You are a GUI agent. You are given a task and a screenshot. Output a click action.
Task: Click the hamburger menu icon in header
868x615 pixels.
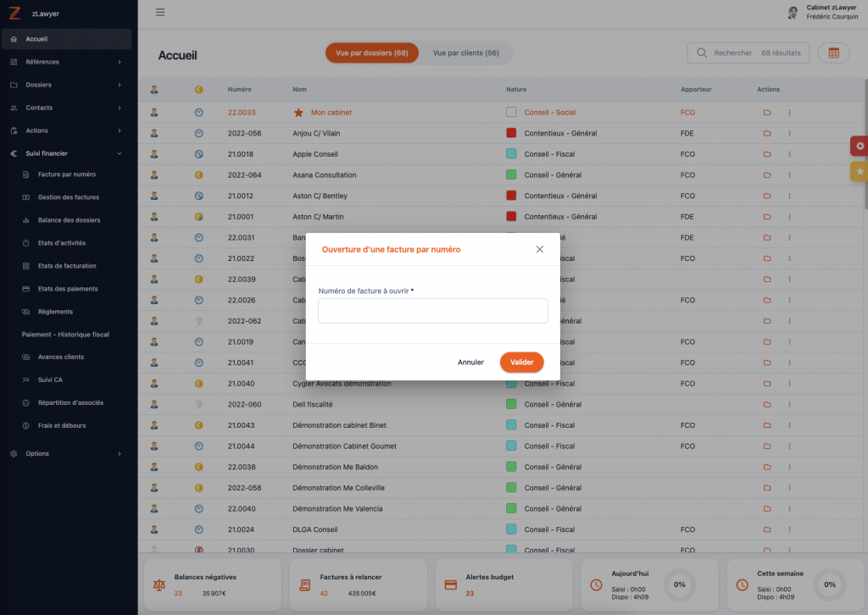coord(160,12)
